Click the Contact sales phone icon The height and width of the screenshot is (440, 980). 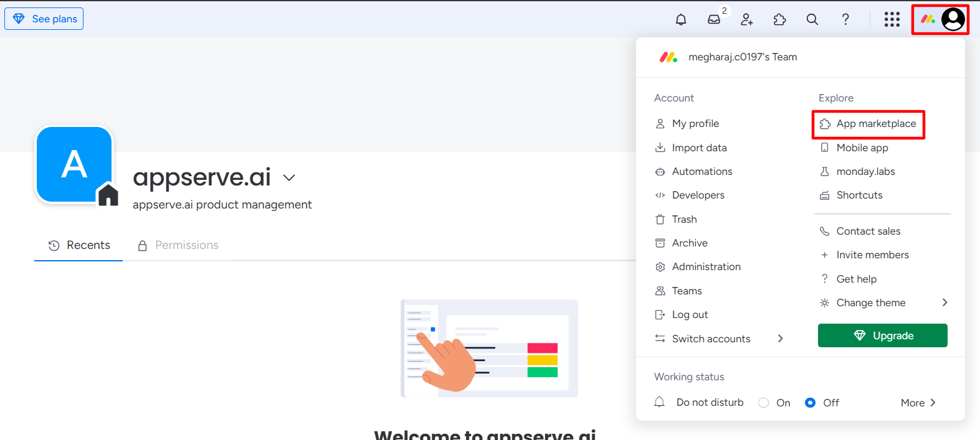click(825, 232)
